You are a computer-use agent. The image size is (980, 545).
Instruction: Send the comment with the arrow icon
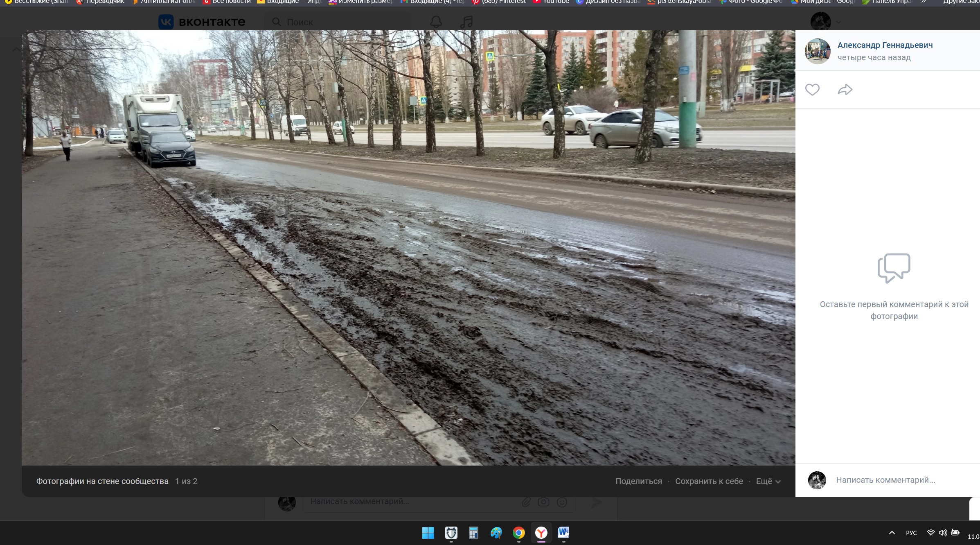[597, 502]
